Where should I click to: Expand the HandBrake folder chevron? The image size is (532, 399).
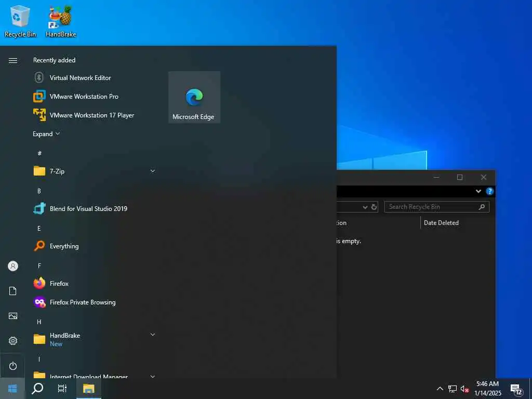153,335
